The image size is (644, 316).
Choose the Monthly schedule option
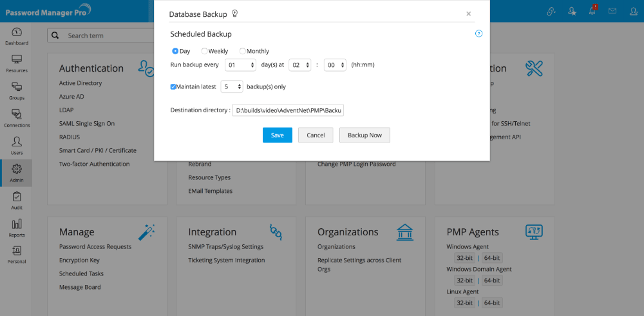click(x=243, y=51)
